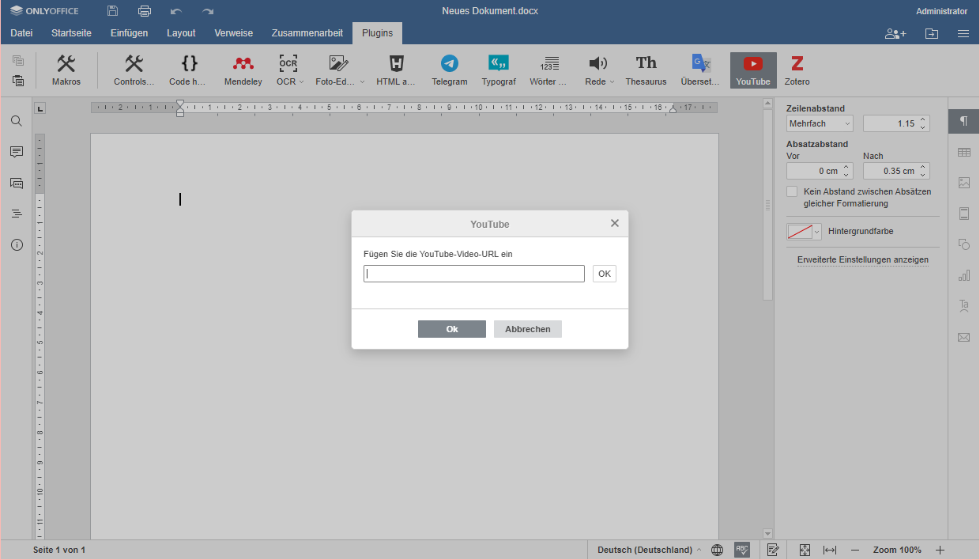980x560 pixels.
Task: Open the Telegram plugin
Action: [449, 70]
